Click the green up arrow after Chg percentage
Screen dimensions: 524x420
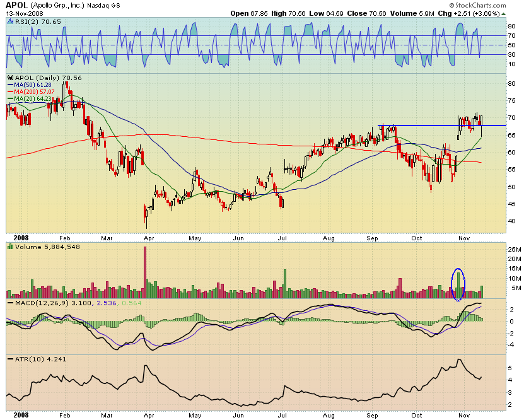pos(504,14)
